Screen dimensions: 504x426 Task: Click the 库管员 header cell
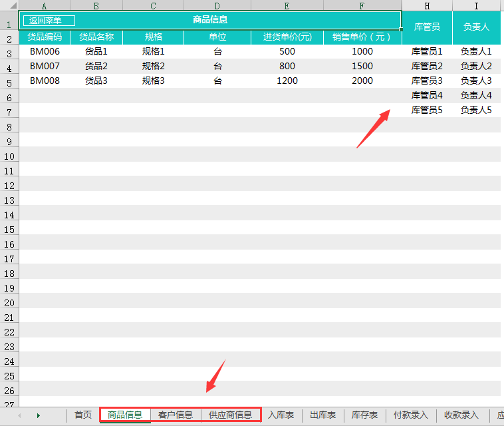(427, 27)
